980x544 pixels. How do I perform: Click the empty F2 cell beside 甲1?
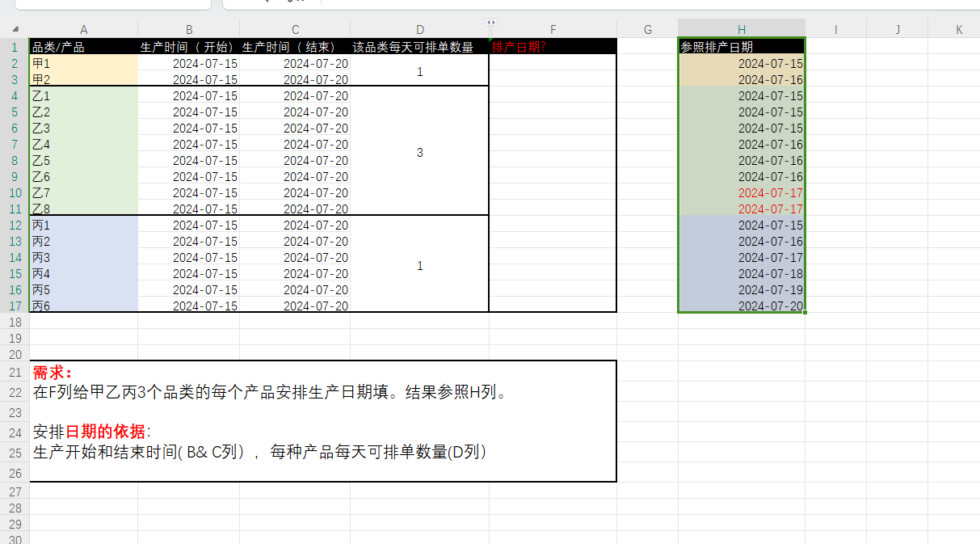click(x=553, y=63)
